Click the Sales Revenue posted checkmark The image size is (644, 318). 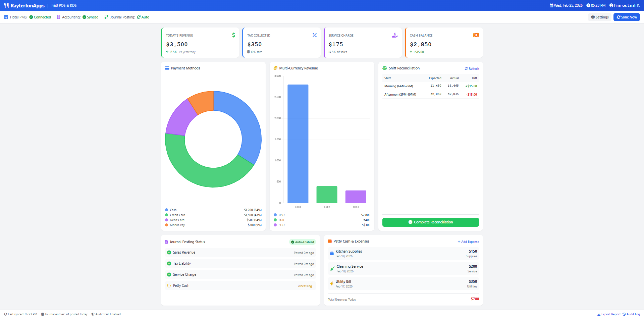169,252
